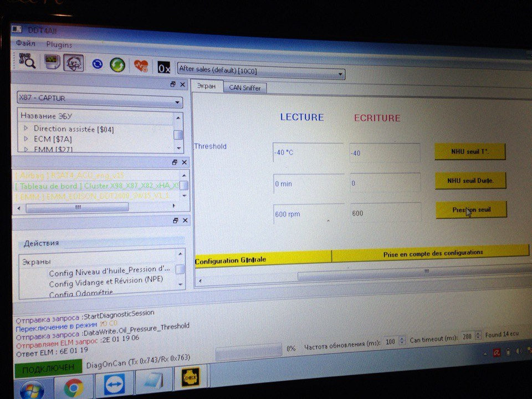Click the 600 ecriture input field
Viewport: 532px width, 399px height.
[x=386, y=213]
